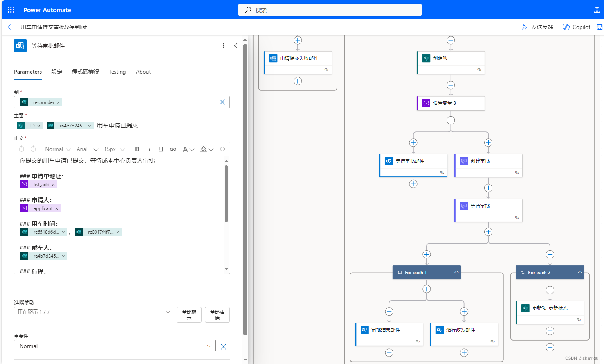Insert a hyperlink using the link icon
Screen dimensions: 604x364
click(x=173, y=149)
